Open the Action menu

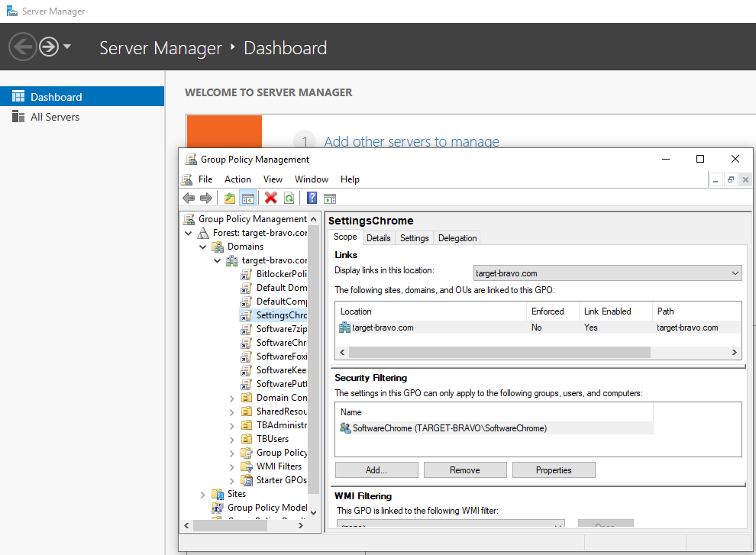coord(237,179)
